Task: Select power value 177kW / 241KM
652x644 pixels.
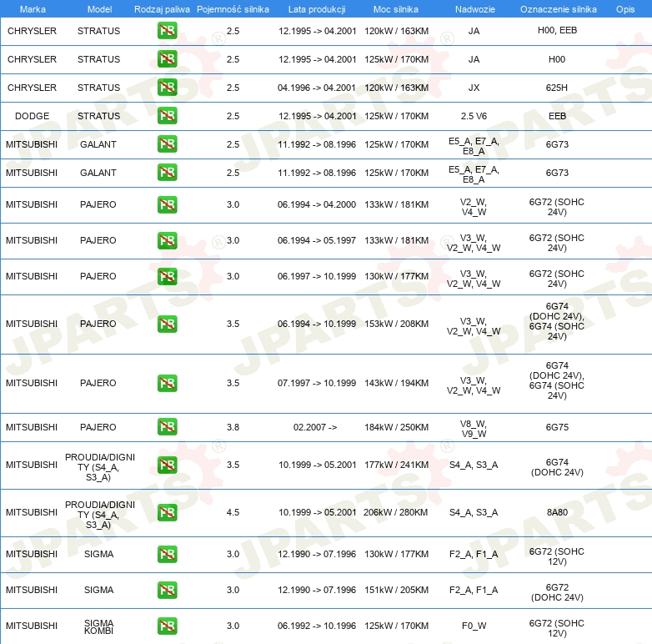Action: [396, 465]
